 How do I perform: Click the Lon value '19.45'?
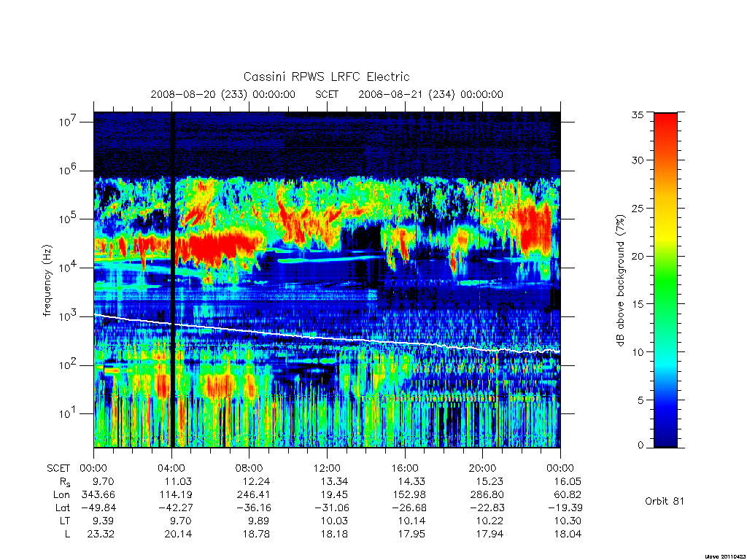click(334, 495)
